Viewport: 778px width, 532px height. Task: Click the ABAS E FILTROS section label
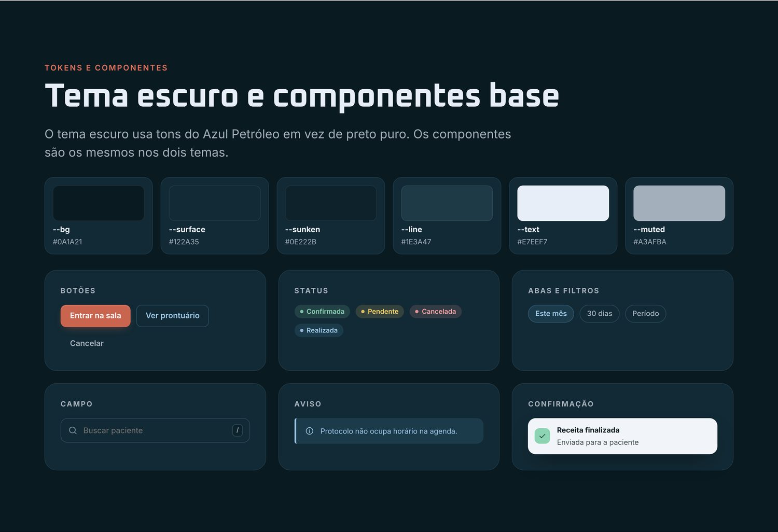pos(564,291)
